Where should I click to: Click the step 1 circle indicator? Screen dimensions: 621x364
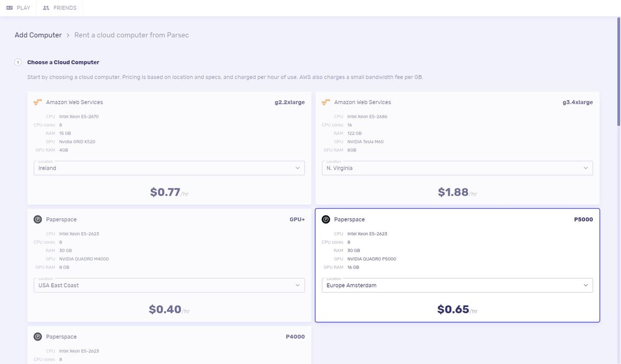[18, 63]
